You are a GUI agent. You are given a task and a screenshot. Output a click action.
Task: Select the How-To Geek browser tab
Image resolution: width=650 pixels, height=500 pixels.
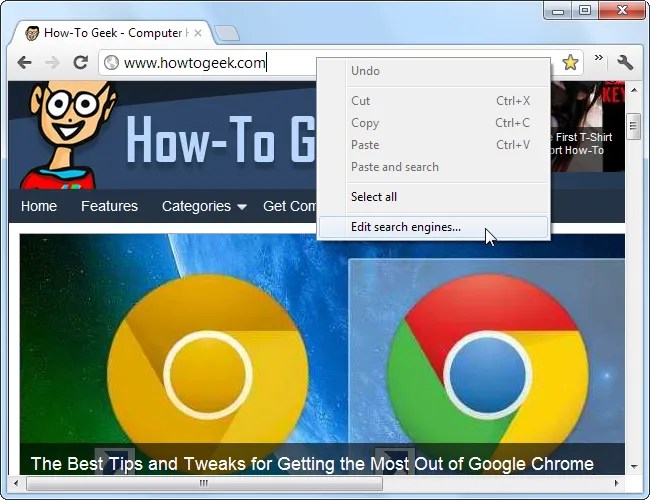tap(114, 33)
